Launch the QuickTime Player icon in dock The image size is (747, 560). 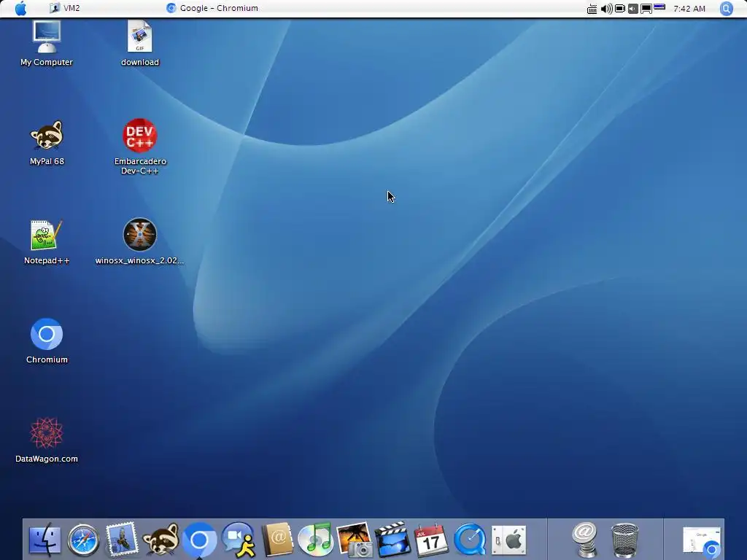click(470, 540)
